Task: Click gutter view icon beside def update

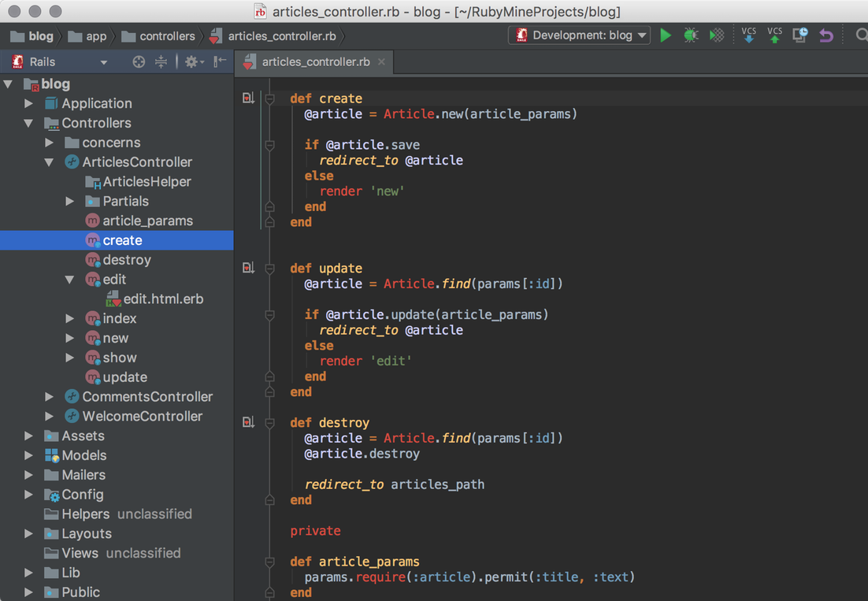Action: pos(249,268)
